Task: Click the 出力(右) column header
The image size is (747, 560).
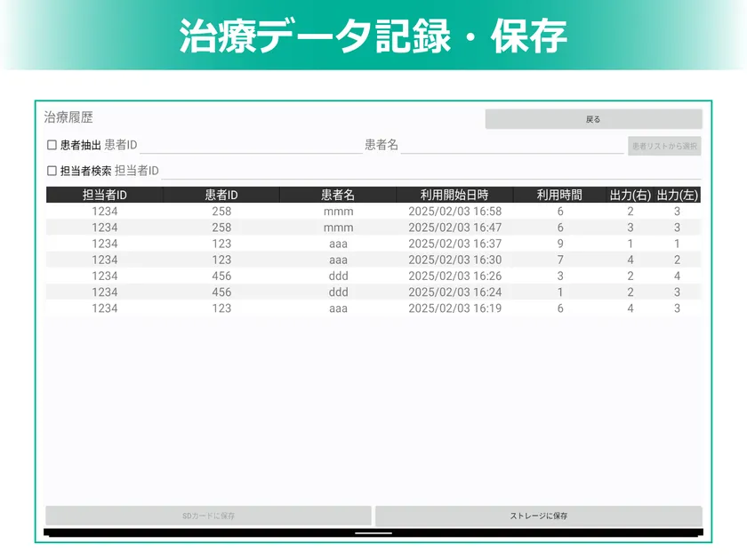Action: [x=629, y=195]
